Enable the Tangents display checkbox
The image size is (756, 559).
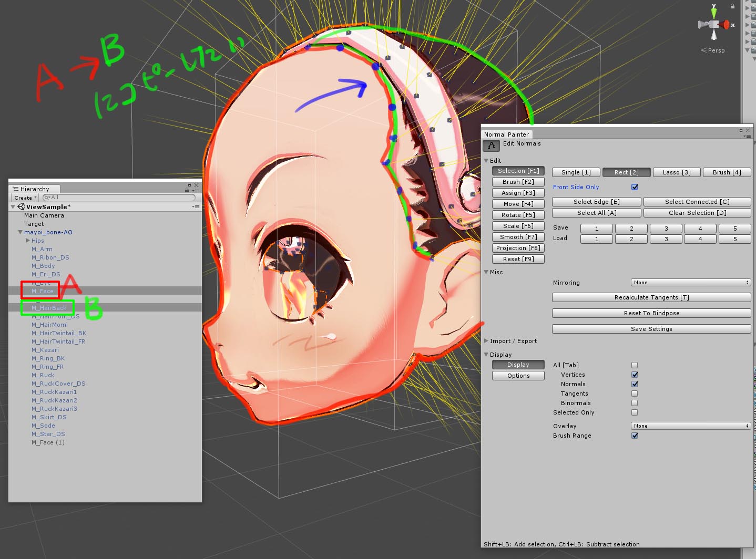click(635, 393)
